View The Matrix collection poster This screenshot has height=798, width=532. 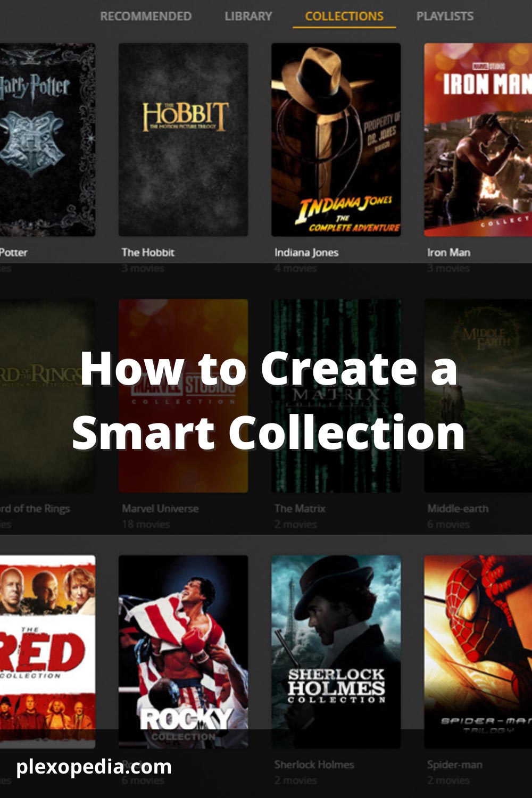click(x=336, y=396)
